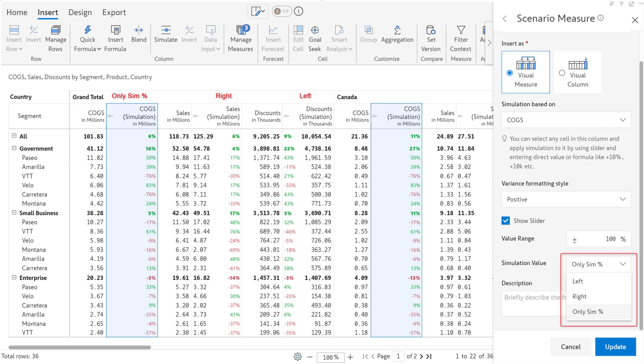Select the Visual Measure radio button

coord(510,73)
